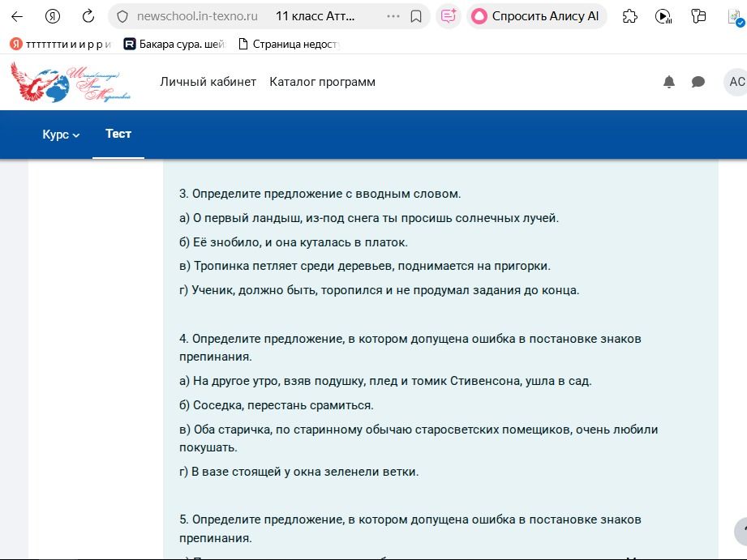Open the Страница недоступна bookmark
747x560 pixels.
tap(289, 45)
